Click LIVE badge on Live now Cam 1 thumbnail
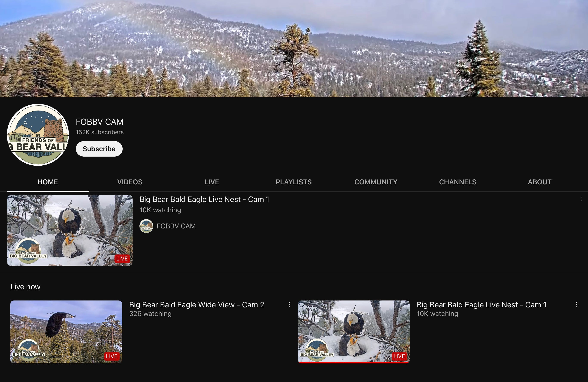 399,356
